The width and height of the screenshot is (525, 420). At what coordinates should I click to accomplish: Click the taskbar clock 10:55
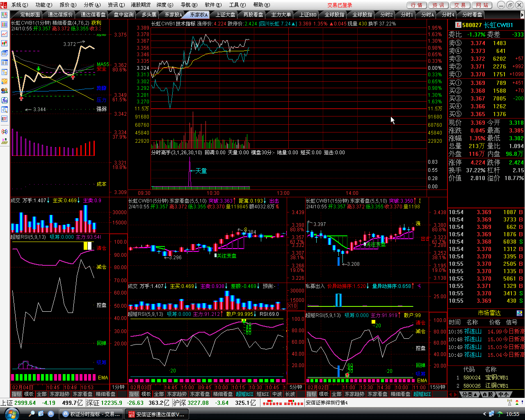513,414
